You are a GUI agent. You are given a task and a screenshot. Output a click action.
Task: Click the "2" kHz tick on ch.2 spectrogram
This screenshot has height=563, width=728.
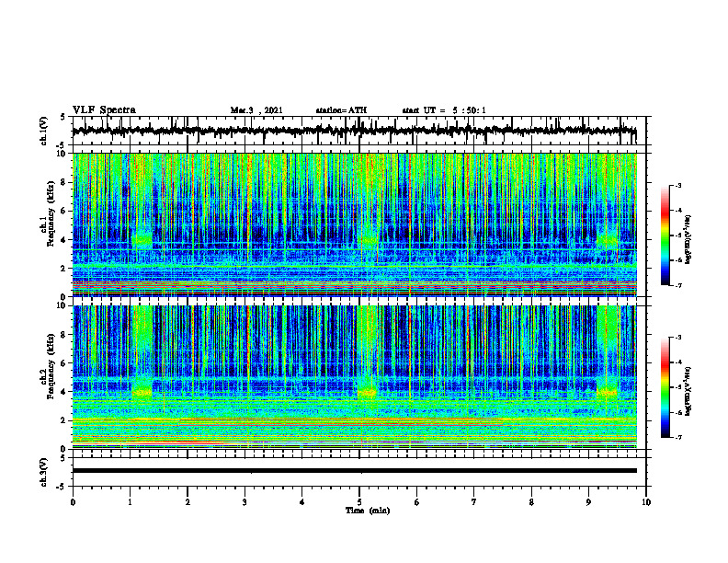point(63,420)
